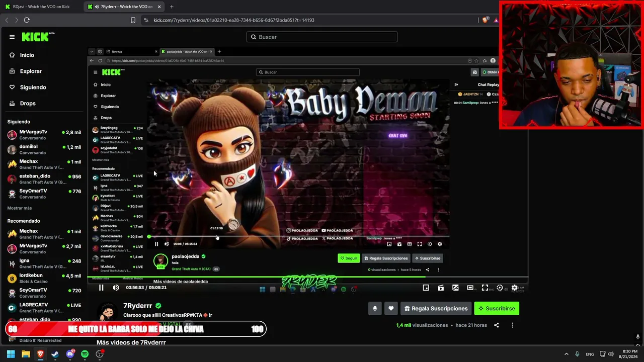Open Mechax in the Siguiendo list

[x=44, y=164]
